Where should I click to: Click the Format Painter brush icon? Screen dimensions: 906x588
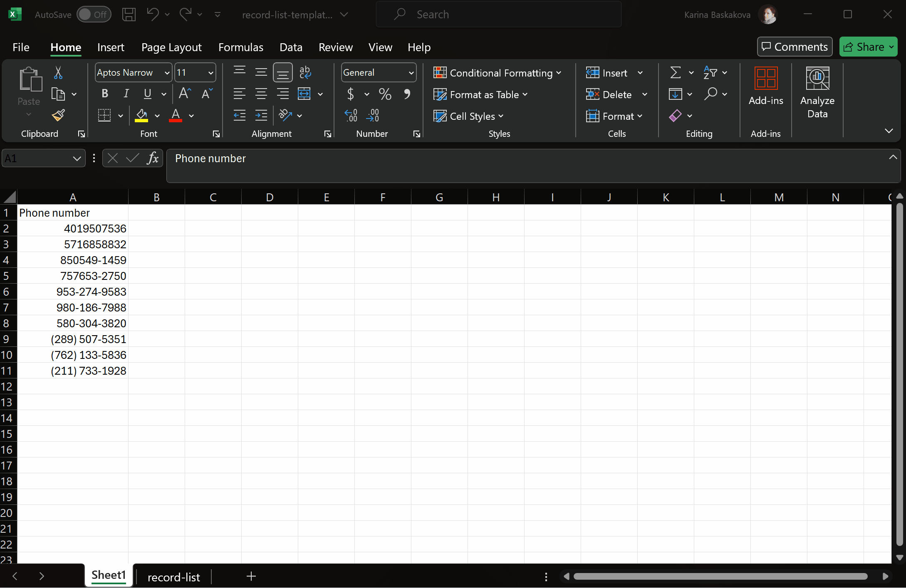click(x=58, y=115)
